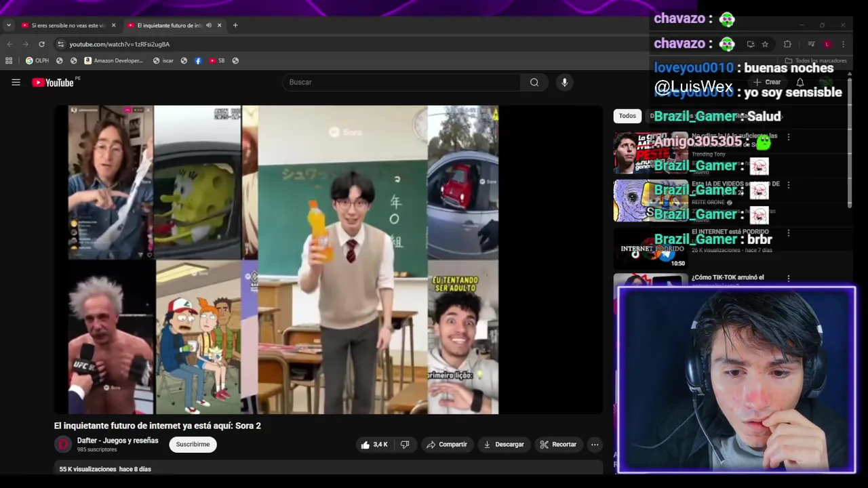
Task: Bookmark this page with the star icon
Action: click(x=765, y=44)
